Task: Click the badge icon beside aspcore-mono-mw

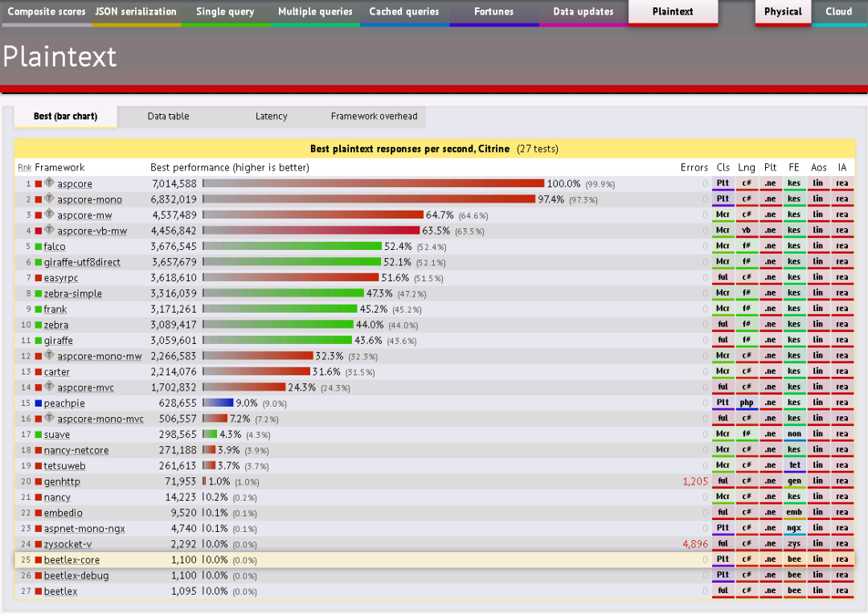Action: [49, 355]
